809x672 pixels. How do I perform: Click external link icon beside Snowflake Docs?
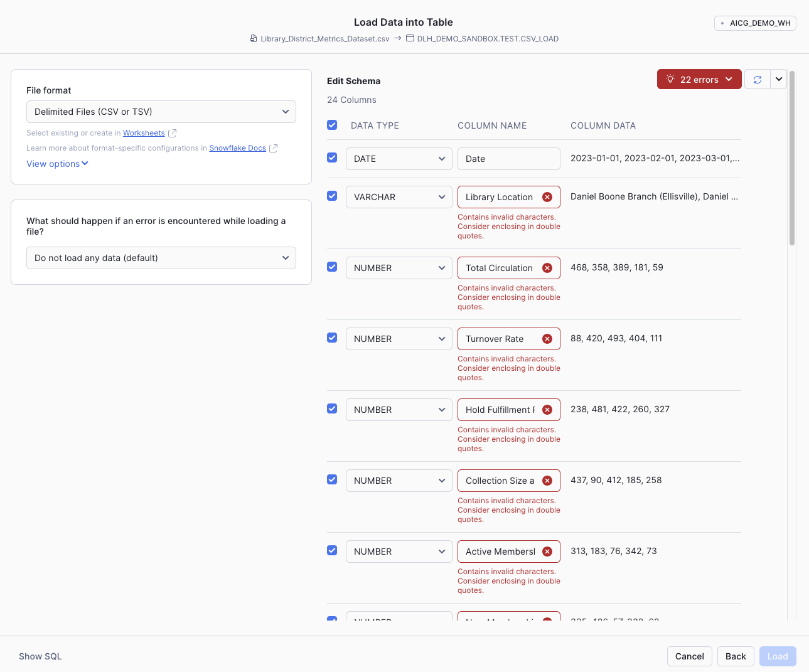pyautogui.click(x=273, y=148)
